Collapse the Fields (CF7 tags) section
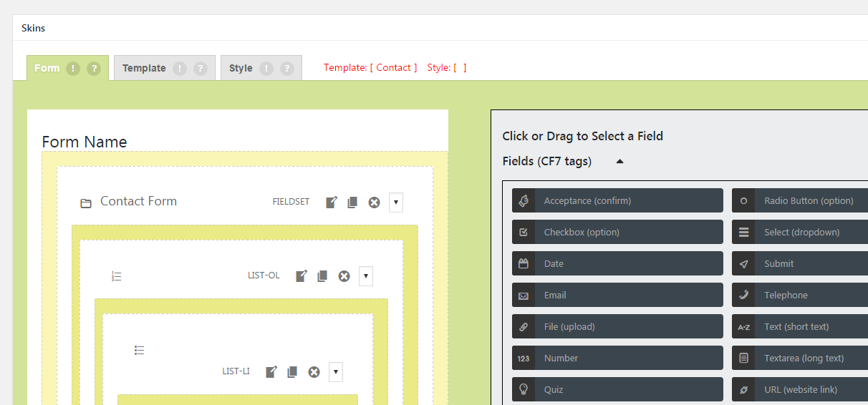This screenshot has width=868, height=405. point(619,162)
